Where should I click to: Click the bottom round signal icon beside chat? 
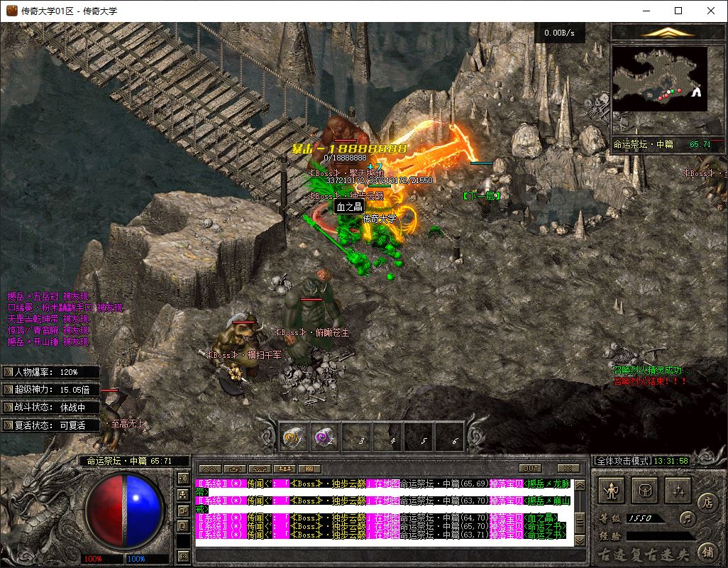click(x=183, y=556)
